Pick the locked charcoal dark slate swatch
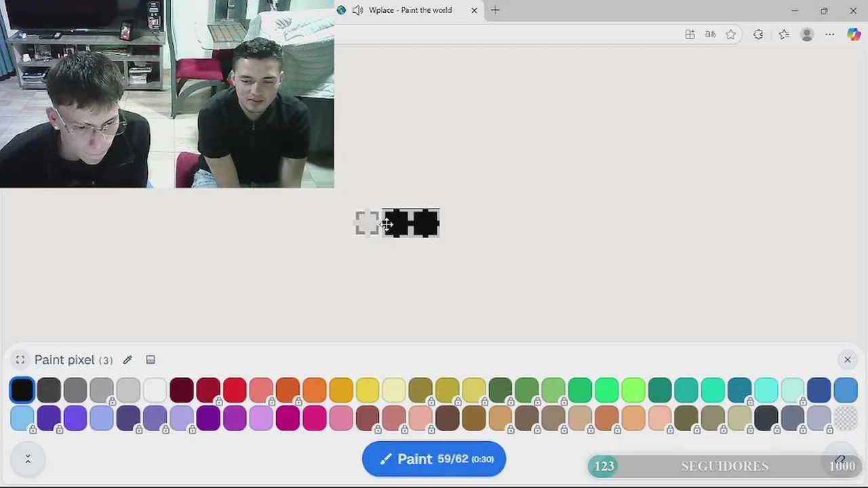 click(x=766, y=418)
